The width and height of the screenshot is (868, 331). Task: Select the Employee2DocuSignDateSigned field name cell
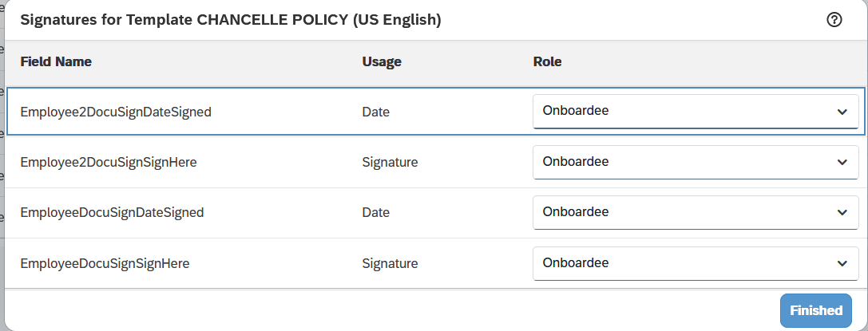(116, 112)
